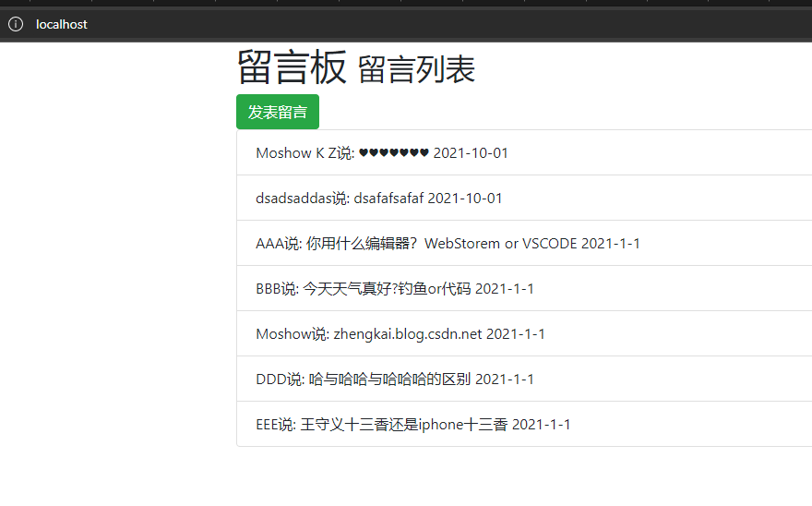The height and width of the screenshot is (506, 812).
Task: Click the localhost address text
Action: coord(62,24)
